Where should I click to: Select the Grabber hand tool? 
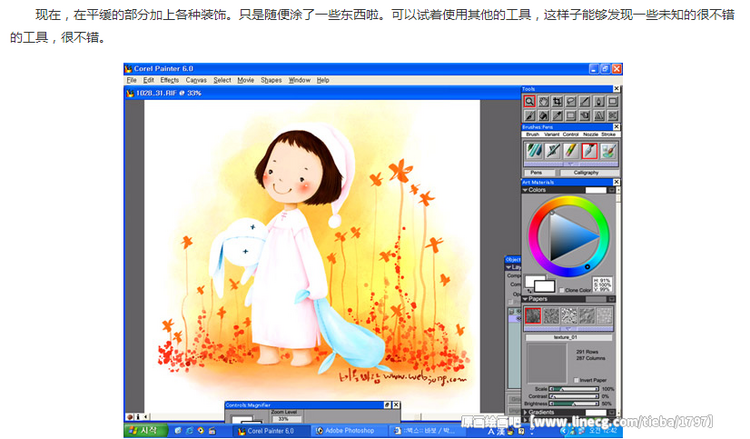pyautogui.click(x=543, y=101)
